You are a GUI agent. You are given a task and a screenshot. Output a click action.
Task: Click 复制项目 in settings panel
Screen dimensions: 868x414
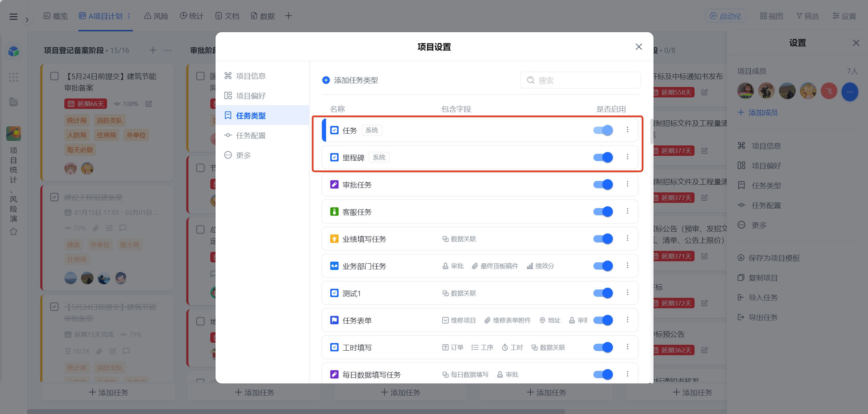click(x=757, y=278)
